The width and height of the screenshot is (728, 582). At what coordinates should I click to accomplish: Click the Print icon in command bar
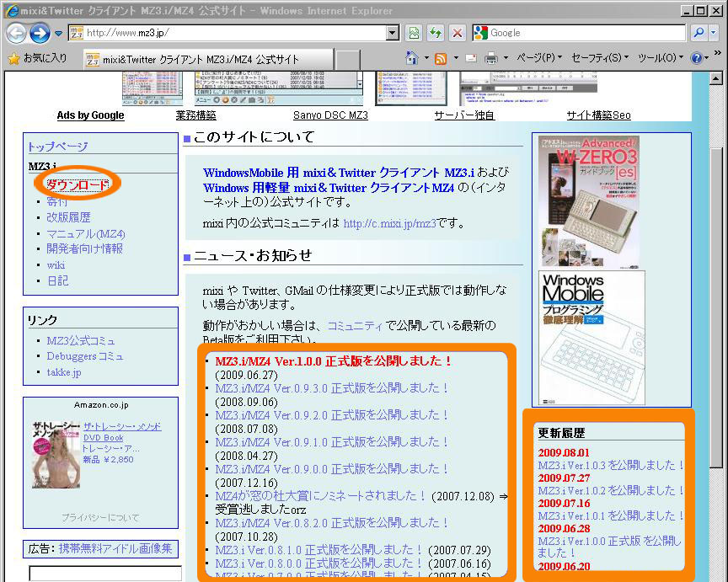491,58
